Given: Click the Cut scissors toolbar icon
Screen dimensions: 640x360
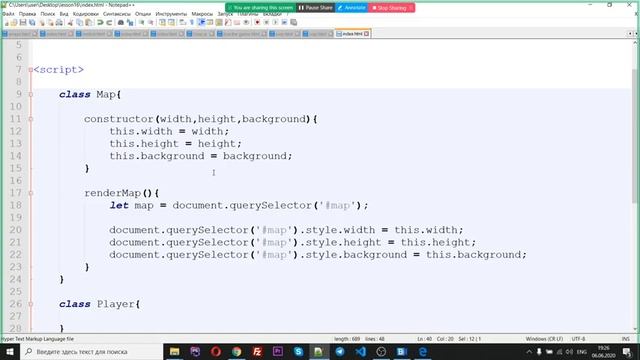Looking at the screenshot, I should [x=70, y=22].
